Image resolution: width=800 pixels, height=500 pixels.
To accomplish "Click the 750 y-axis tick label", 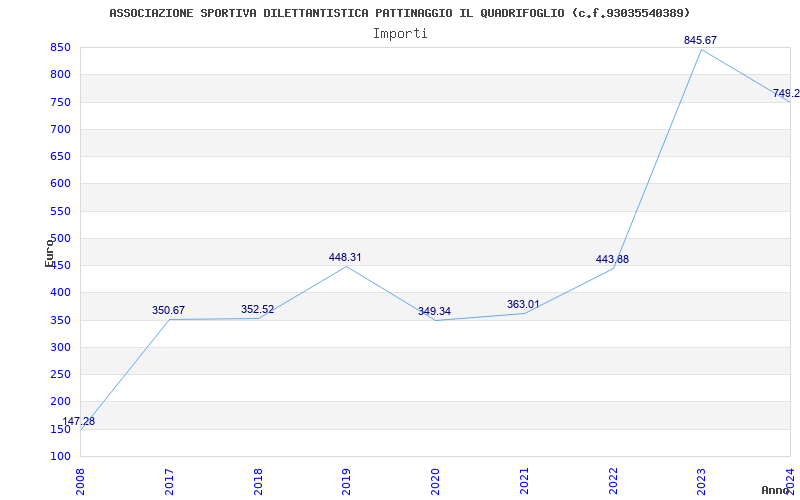I will point(60,103).
